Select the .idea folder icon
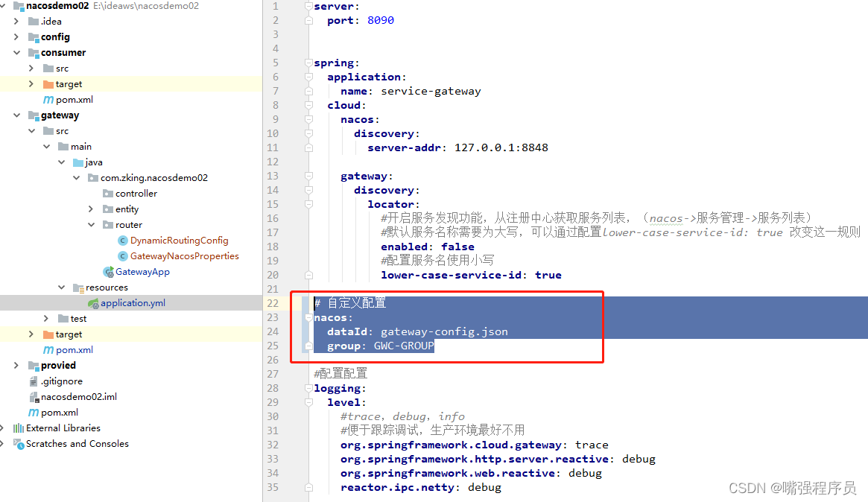Viewport: 868px width, 502px height. pyautogui.click(x=34, y=22)
